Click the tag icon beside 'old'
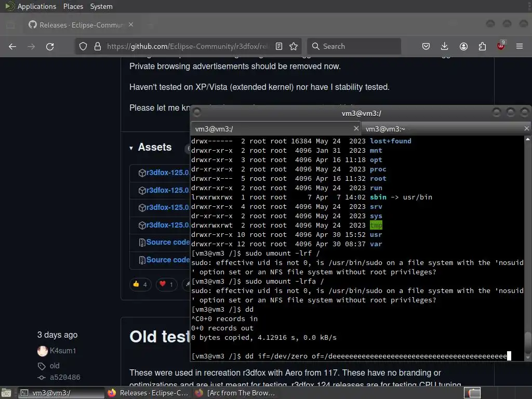 (x=42, y=366)
